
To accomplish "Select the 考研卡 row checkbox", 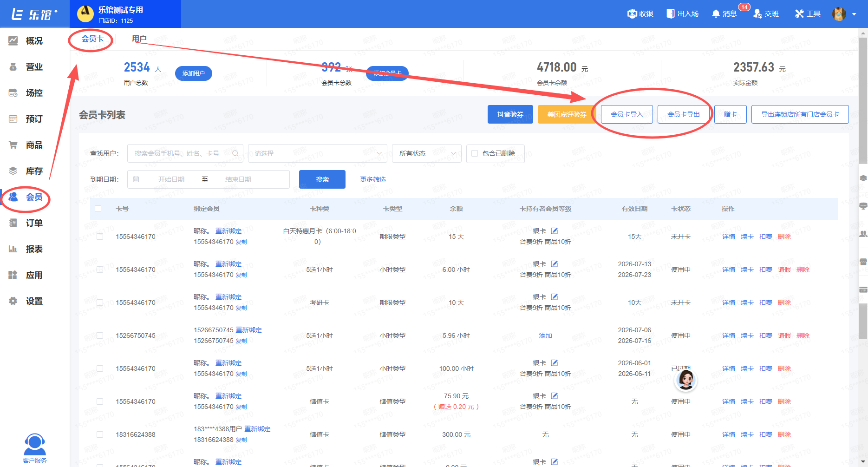I will (100, 303).
